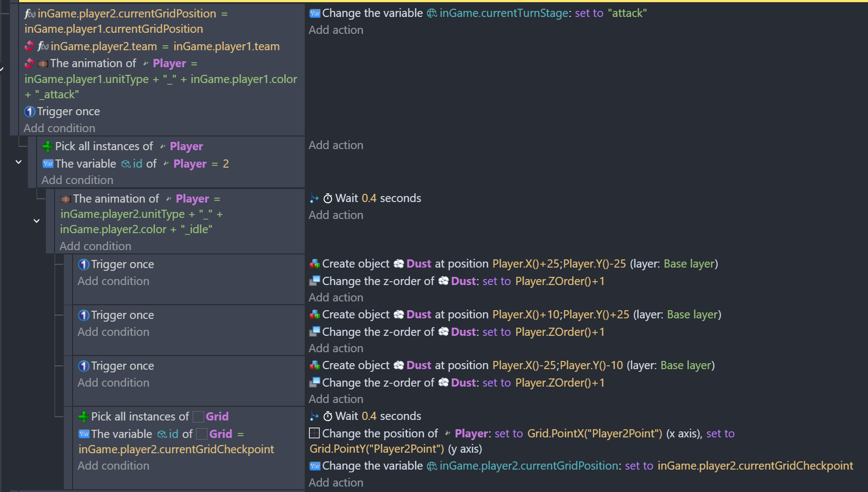Click Add condition under id of Player = 2
This screenshot has width=868, height=492.
pos(78,180)
